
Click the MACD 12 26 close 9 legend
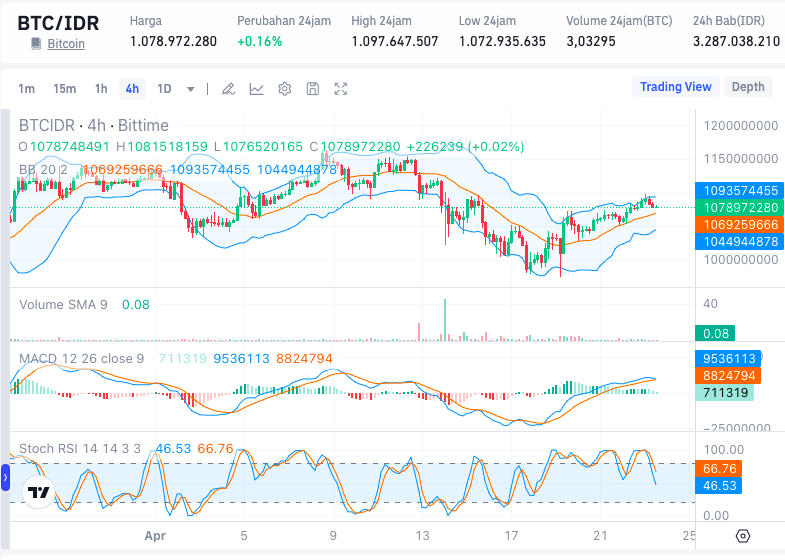pyautogui.click(x=82, y=358)
